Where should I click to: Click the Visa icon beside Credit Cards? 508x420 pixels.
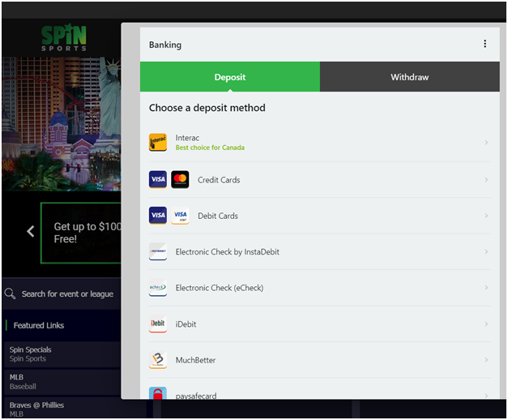(158, 179)
